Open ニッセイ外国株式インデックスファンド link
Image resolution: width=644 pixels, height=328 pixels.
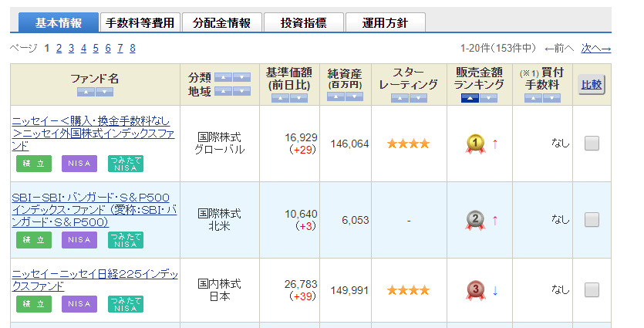93,134
